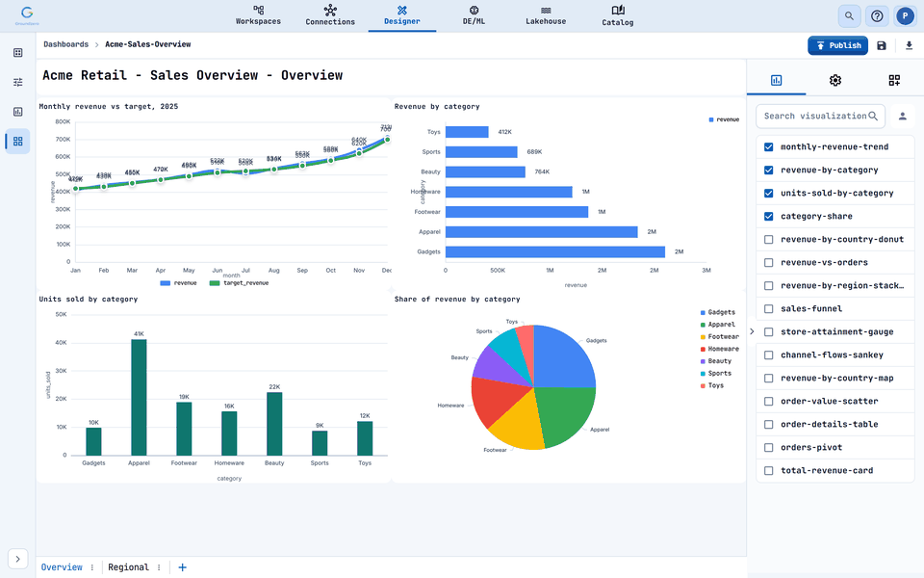Check total-revenue-card visualization
924x578 pixels.
(x=768, y=471)
